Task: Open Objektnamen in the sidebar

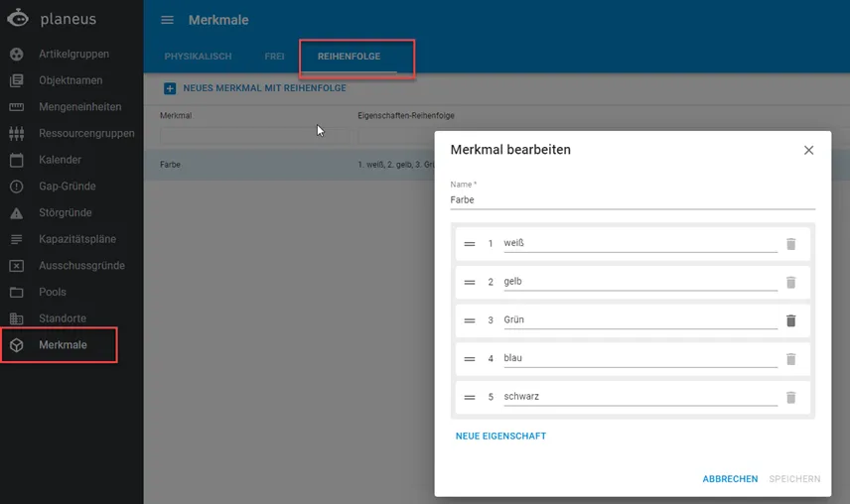Action: (x=71, y=80)
